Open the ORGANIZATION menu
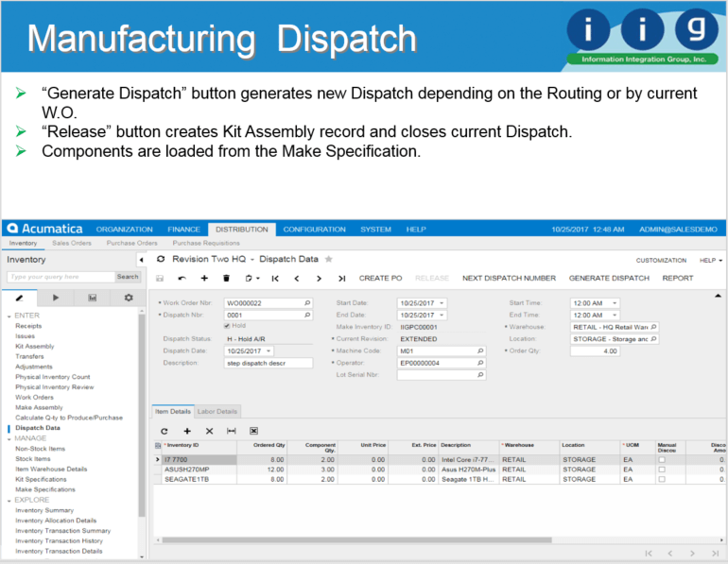 pyautogui.click(x=125, y=230)
